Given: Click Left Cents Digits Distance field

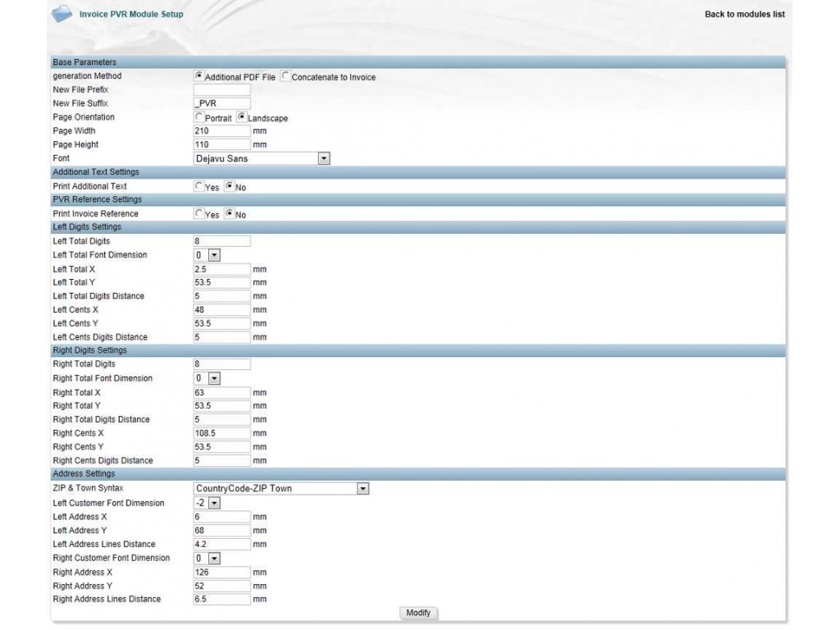Looking at the screenshot, I should pyautogui.click(x=221, y=337).
